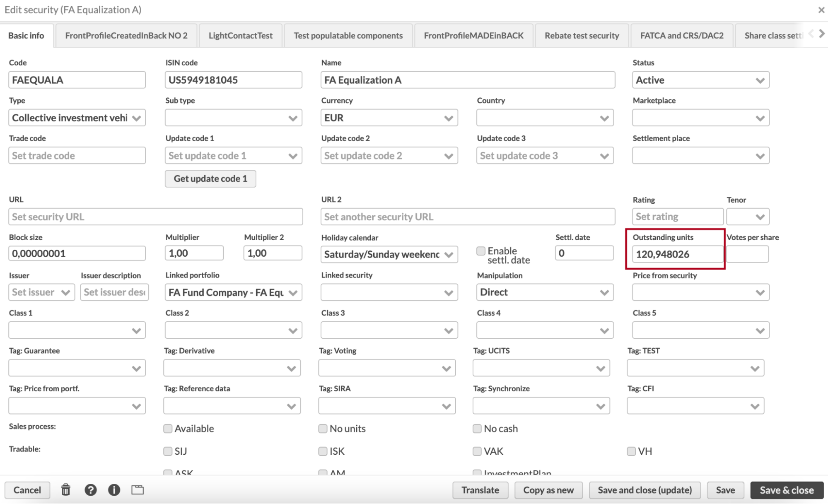The width and height of the screenshot is (828, 504).
Task: Click Save and close (update) button
Action: [x=645, y=490]
